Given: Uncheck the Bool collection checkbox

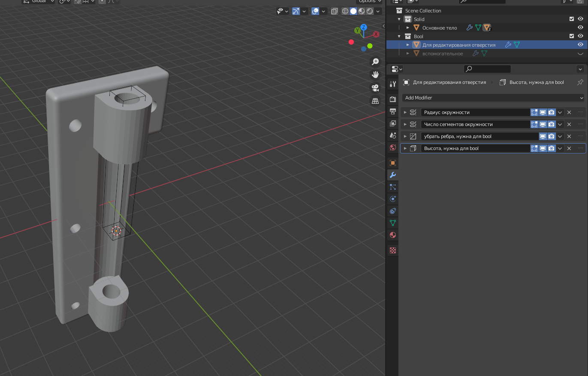Looking at the screenshot, I should (x=571, y=36).
